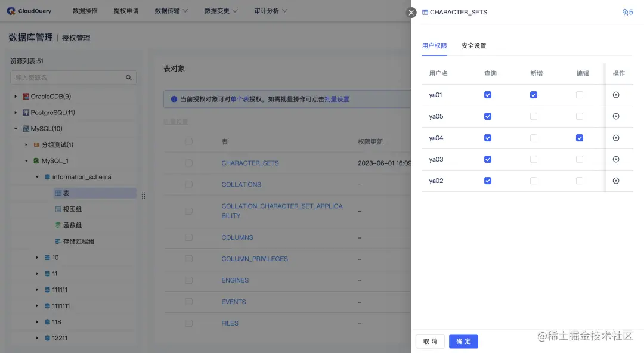The image size is (644, 353).
Task: Click the MySQL(10) database icon
Action: (x=26, y=129)
